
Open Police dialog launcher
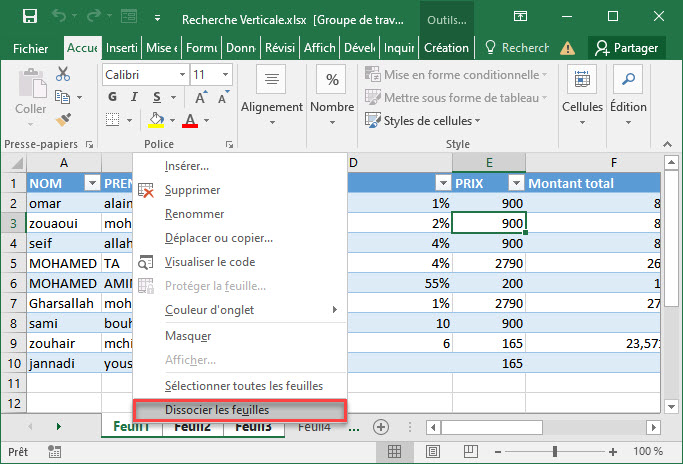pos(229,145)
